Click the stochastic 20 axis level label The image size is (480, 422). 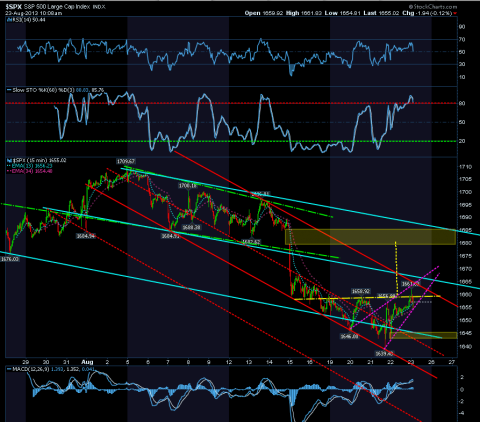(x=462, y=141)
